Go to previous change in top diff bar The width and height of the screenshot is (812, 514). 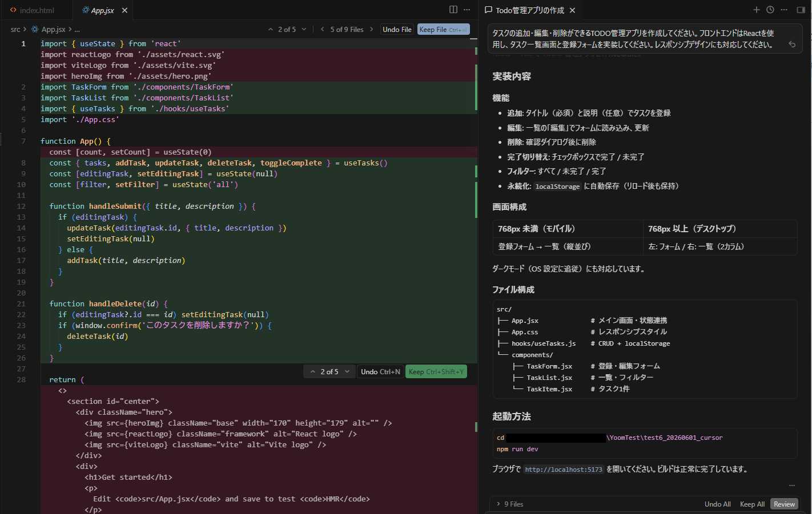point(271,30)
